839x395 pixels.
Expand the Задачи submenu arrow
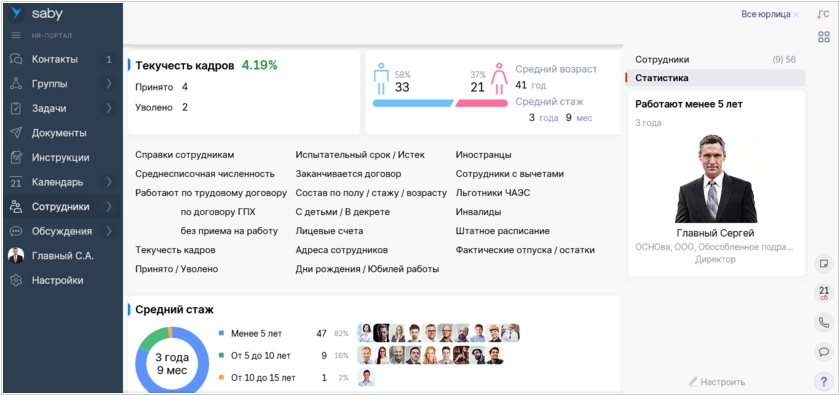(109, 109)
